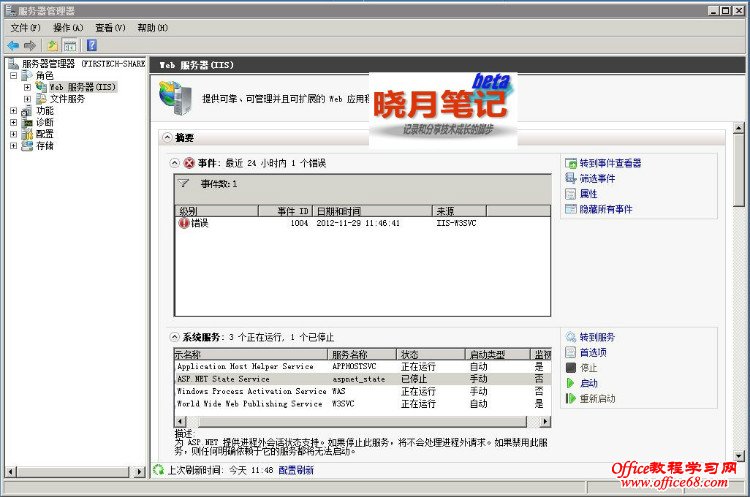750x497 pixels.
Task: Select the Windows Process Activation Service row
Action: [363, 391]
